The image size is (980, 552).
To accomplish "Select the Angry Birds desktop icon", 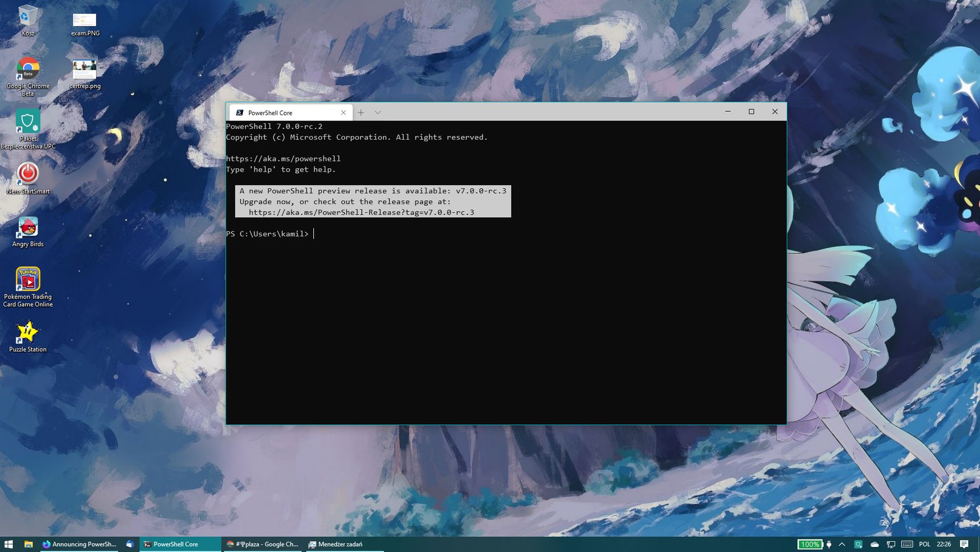I will tap(28, 232).
